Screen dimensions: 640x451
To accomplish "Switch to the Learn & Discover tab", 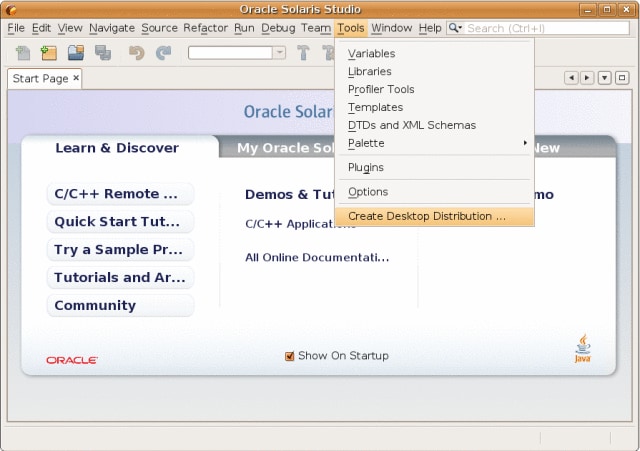I will (x=117, y=148).
